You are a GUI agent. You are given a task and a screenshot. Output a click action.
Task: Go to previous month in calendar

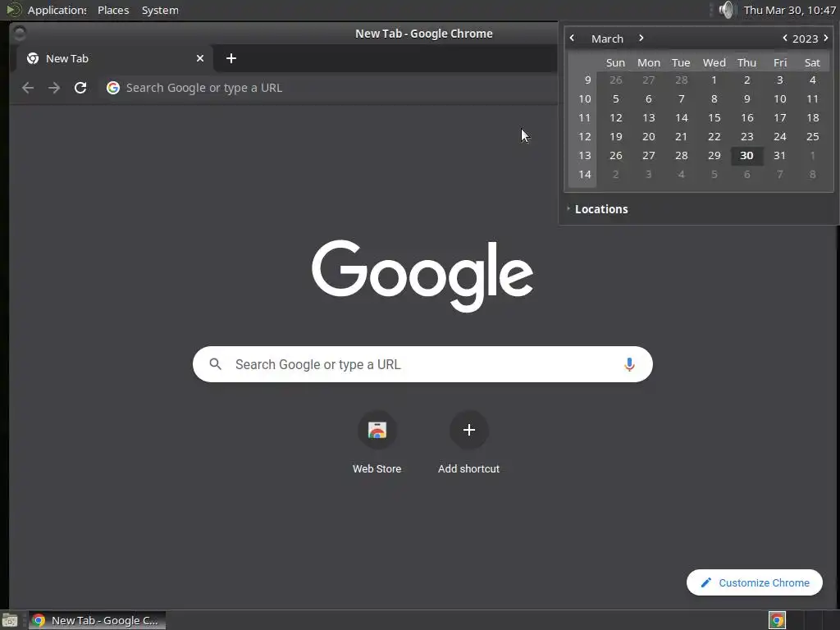pyautogui.click(x=572, y=38)
